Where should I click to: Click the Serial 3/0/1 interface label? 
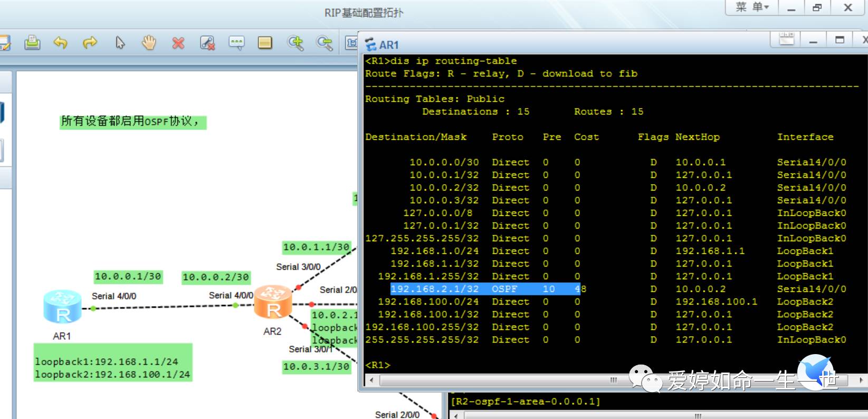[311, 349]
